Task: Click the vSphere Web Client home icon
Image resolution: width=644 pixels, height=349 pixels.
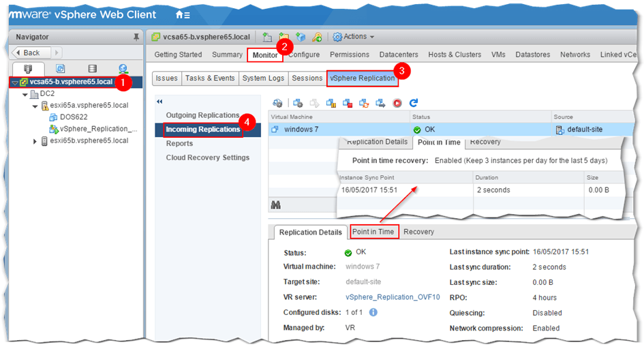Action: point(183,15)
